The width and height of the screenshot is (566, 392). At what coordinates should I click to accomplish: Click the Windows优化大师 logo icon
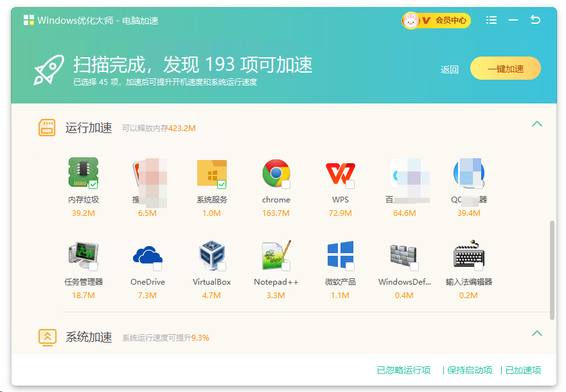29,20
